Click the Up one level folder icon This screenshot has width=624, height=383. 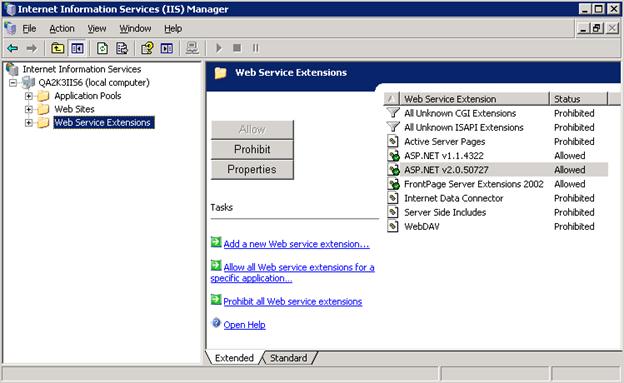pyautogui.click(x=58, y=49)
